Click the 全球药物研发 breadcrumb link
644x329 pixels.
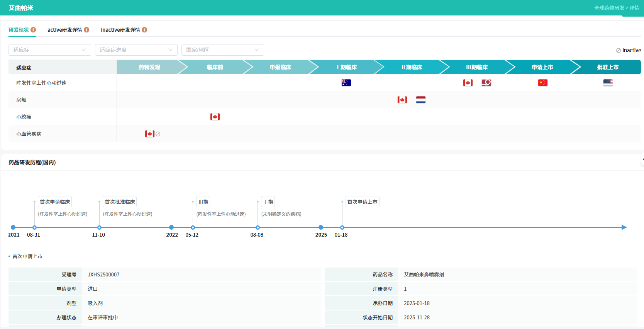(609, 8)
